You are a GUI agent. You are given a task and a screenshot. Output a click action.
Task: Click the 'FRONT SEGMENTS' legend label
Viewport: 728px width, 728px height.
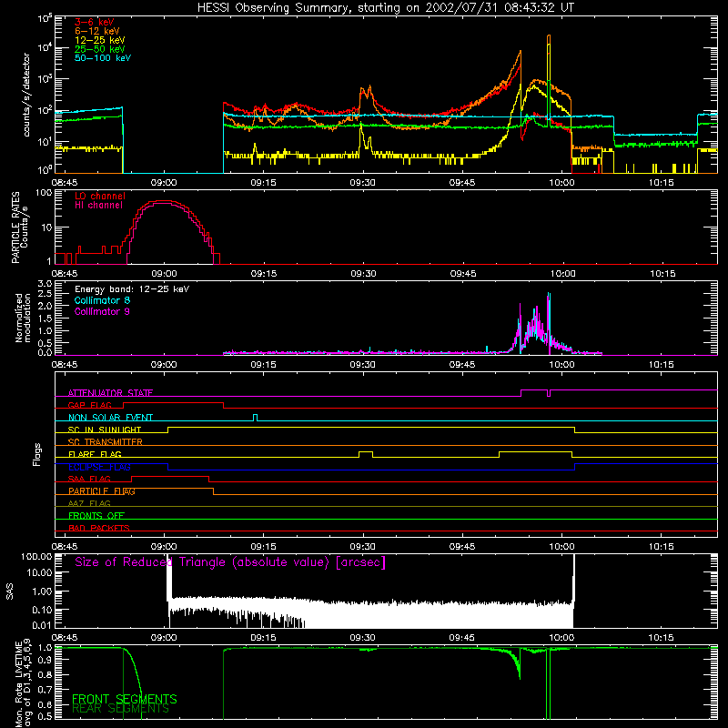tap(125, 699)
